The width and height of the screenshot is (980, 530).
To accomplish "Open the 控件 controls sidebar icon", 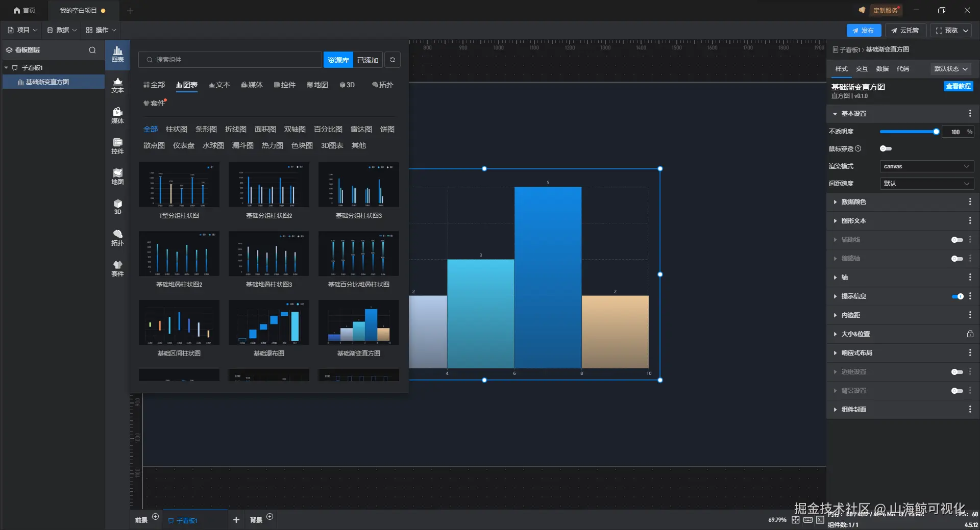I will (117, 146).
